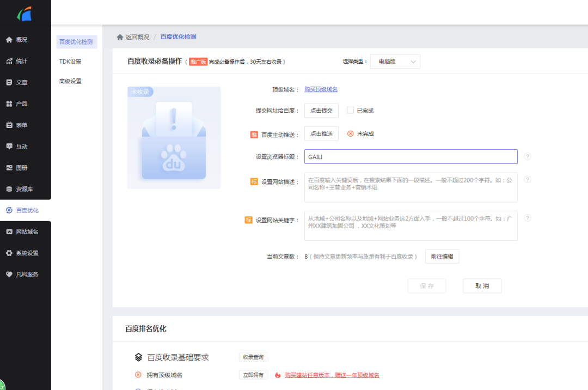Click the 点击推送 button
Viewport: 588px width, 390px height.
click(x=321, y=134)
